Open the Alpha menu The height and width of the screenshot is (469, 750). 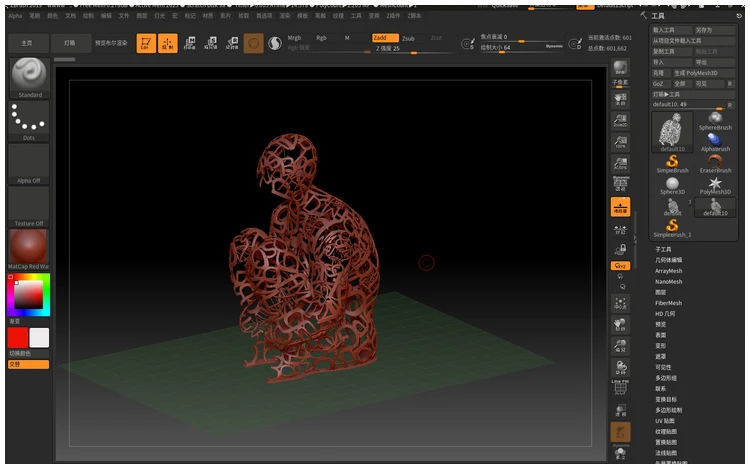pos(15,16)
